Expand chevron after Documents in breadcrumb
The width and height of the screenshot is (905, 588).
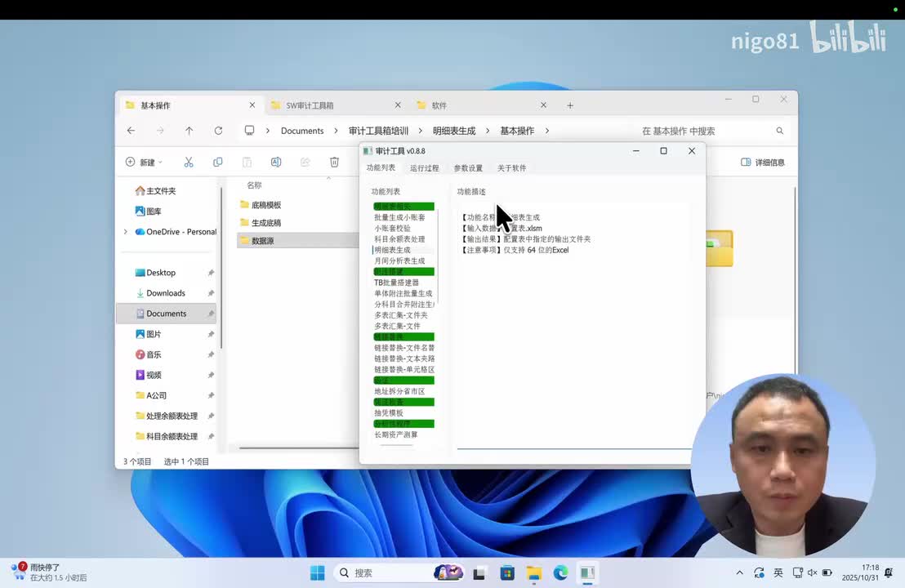coord(336,131)
